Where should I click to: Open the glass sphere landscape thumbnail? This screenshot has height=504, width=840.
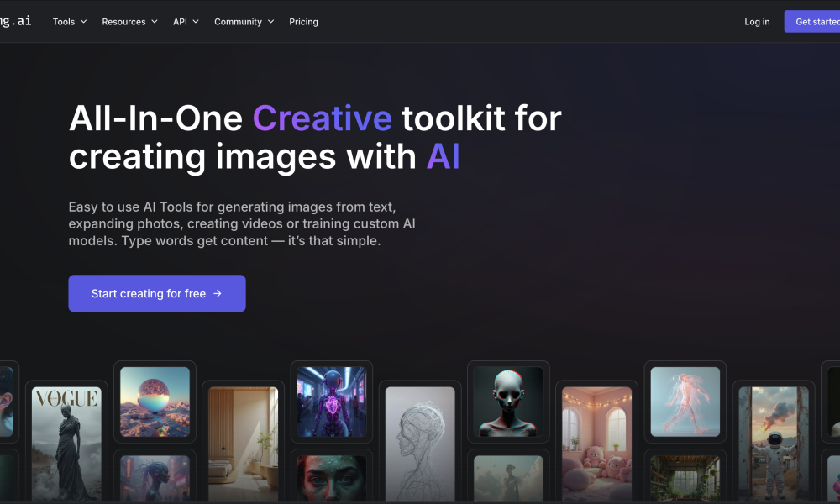(x=155, y=402)
